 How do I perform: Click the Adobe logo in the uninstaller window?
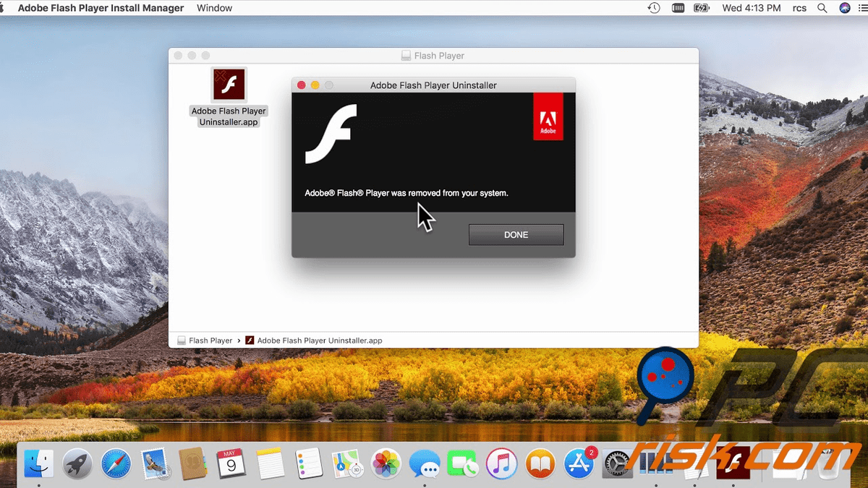click(x=548, y=116)
